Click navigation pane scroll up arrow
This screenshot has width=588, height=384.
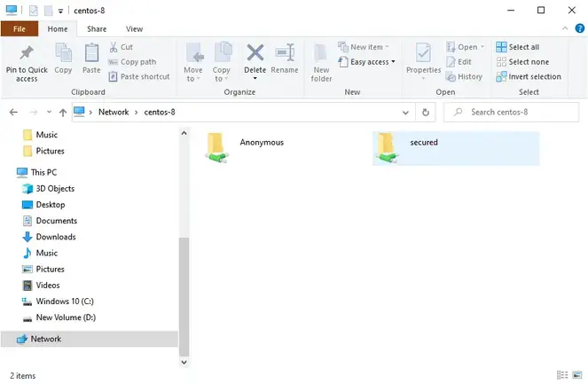pyautogui.click(x=184, y=133)
